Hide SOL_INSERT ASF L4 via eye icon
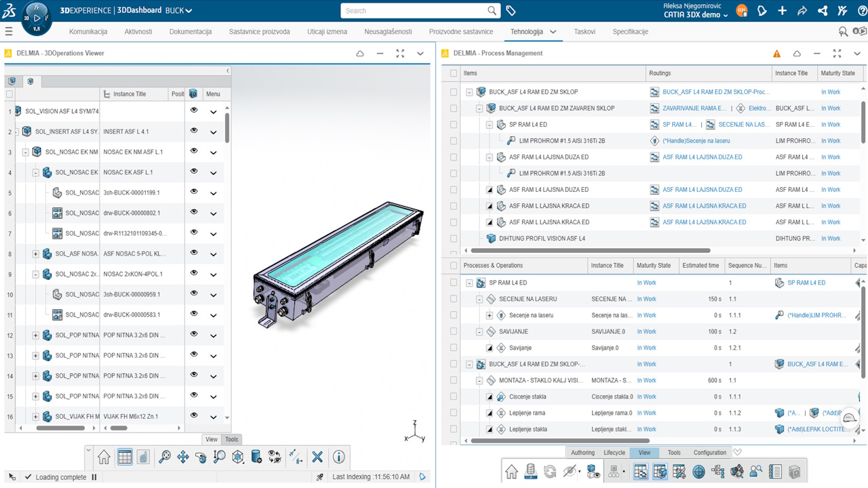This screenshot has width=868, height=488. [x=194, y=131]
